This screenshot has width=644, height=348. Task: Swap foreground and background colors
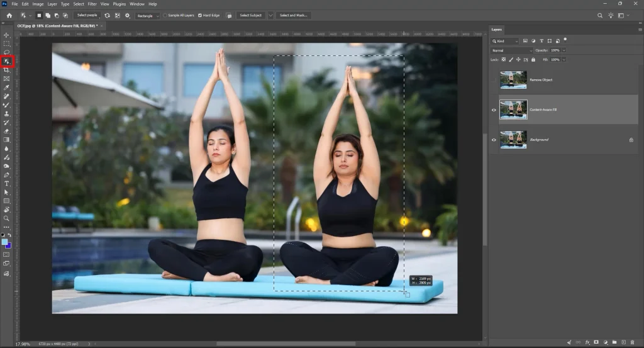[x=9, y=235]
